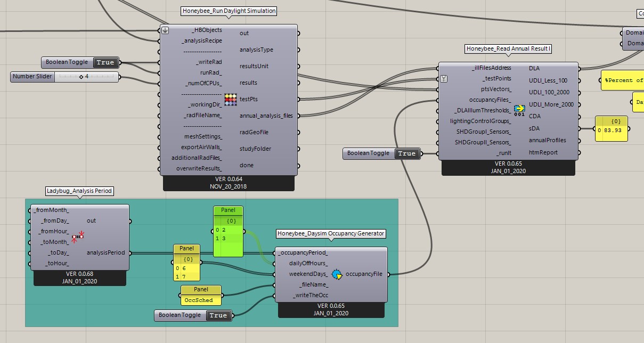This screenshot has width=644, height=343.
Task: Click the htmReport output label
Action: pos(543,152)
